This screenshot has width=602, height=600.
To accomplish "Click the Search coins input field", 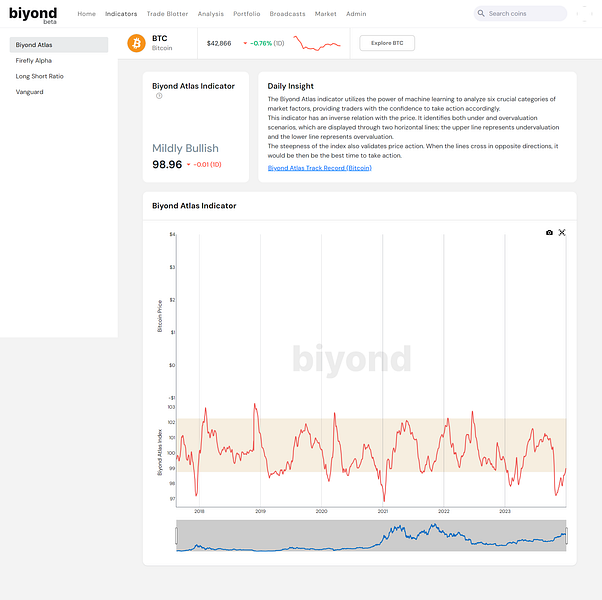I will click(520, 13).
